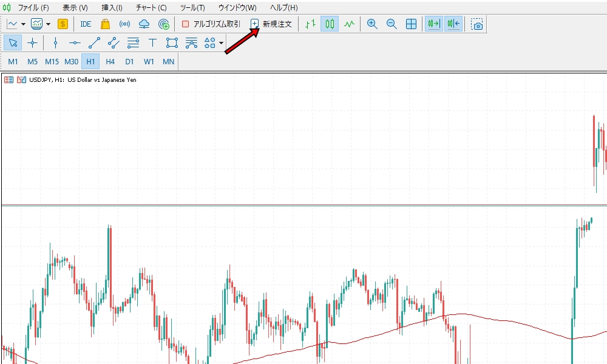Switch to the H4 timeframe
This screenshot has height=364, width=607.
110,62
